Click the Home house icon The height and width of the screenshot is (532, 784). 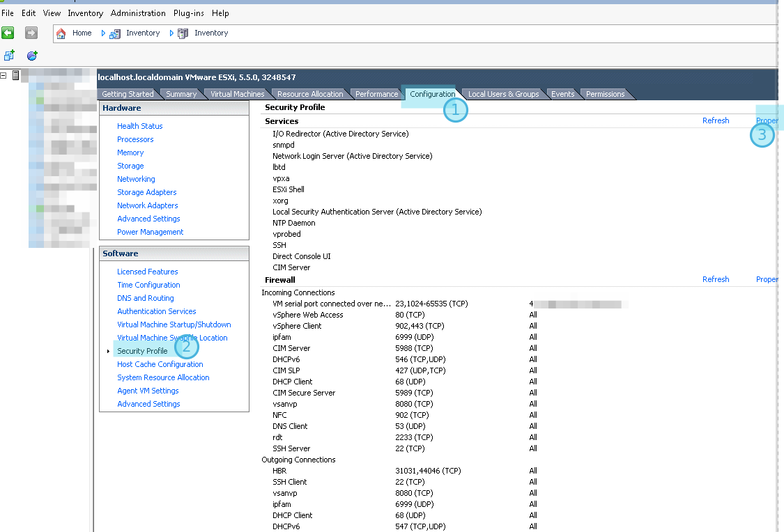[x=61, y=33]
